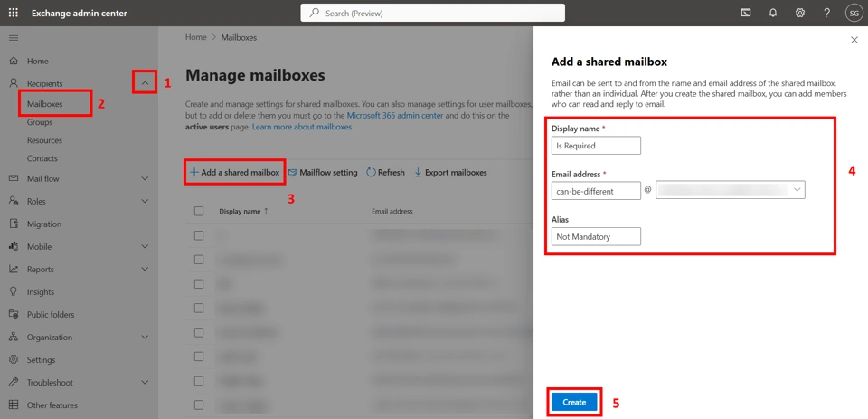The height and width of the screenshot is (419, 868).
Task: Click Mailflow setting in toolbar
Action: 323,172
